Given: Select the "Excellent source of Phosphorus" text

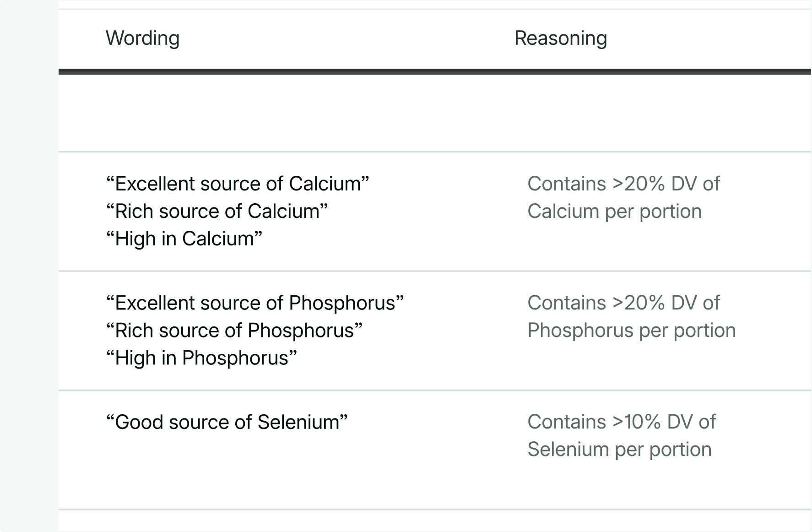Looking at the screenshot, I should [x=254, y=303].
